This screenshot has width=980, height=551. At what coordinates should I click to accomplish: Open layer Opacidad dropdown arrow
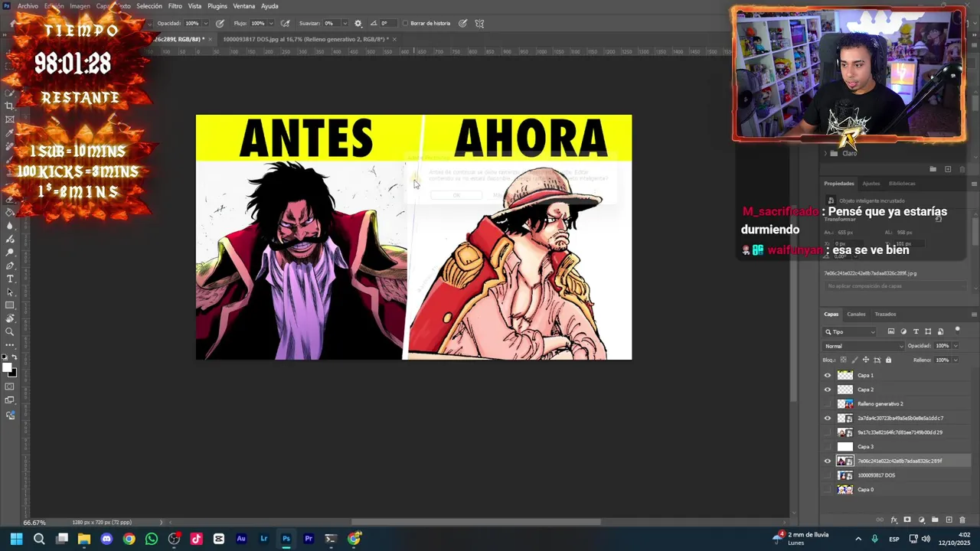[955, 346]
